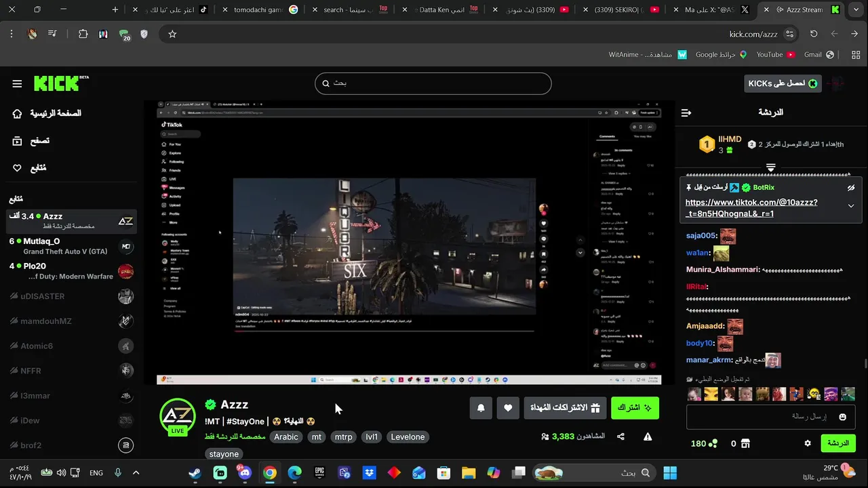Open Steam from the taskbar
The width and height of the screenshot is (868, 488).
(x=195, y=472)
